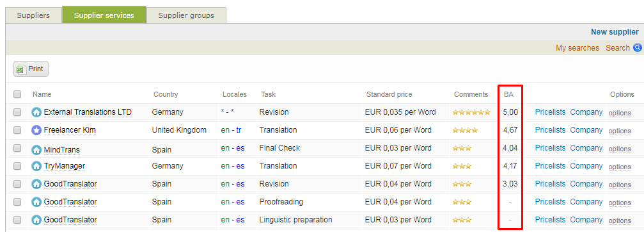Check the Freelancer Kim row checkbox
Viewport: 644px width, 232px height.
click(17, 130)
